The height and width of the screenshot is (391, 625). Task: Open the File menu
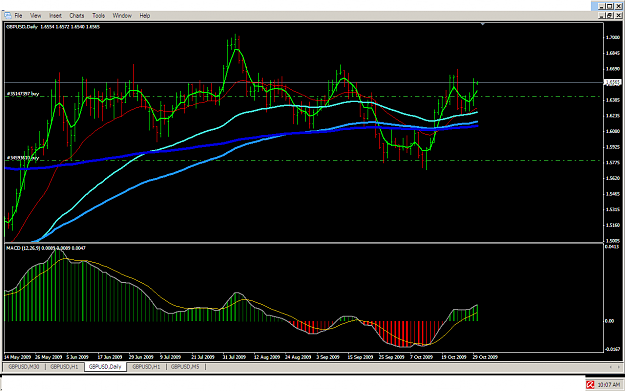click(x=18, y=16)
